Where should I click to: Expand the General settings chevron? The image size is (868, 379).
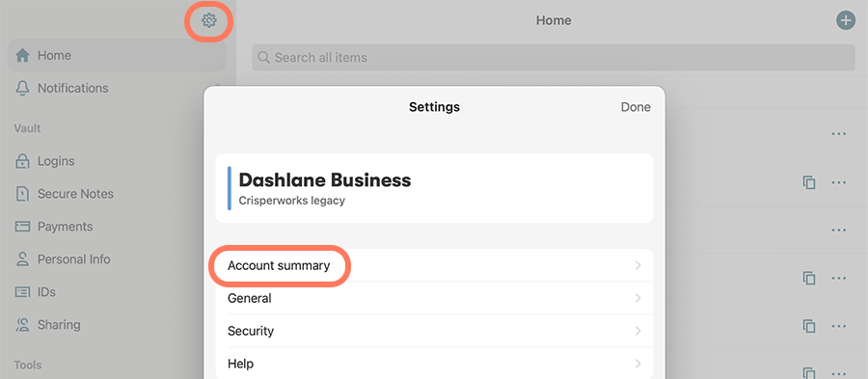pyautogui.click(x=637, y=298)
